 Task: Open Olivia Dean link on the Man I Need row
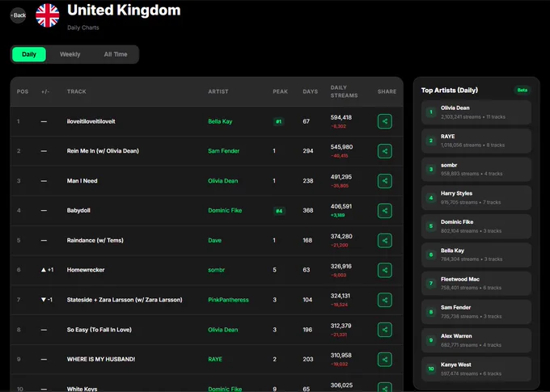(222, 181)
